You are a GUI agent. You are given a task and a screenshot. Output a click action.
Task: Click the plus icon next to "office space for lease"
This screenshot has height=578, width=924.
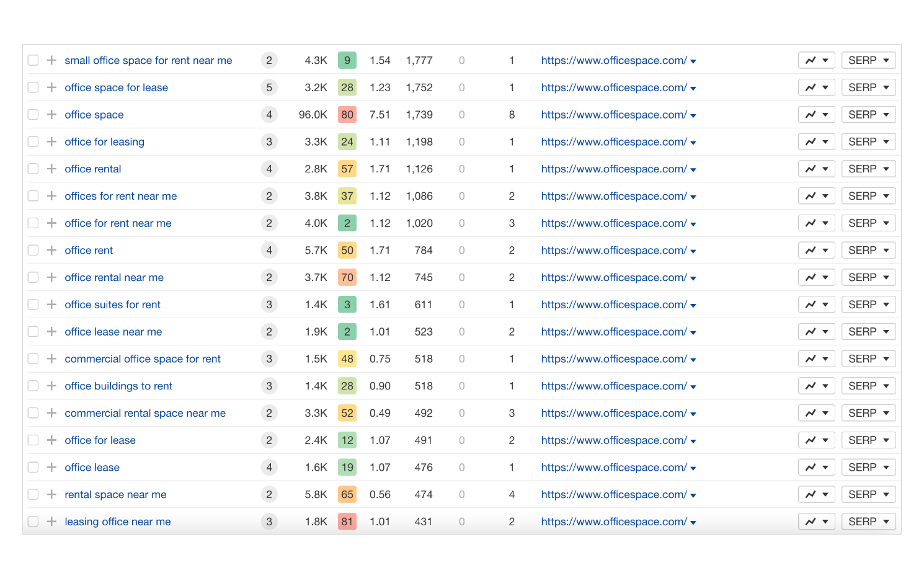click(x=51, y=87)
